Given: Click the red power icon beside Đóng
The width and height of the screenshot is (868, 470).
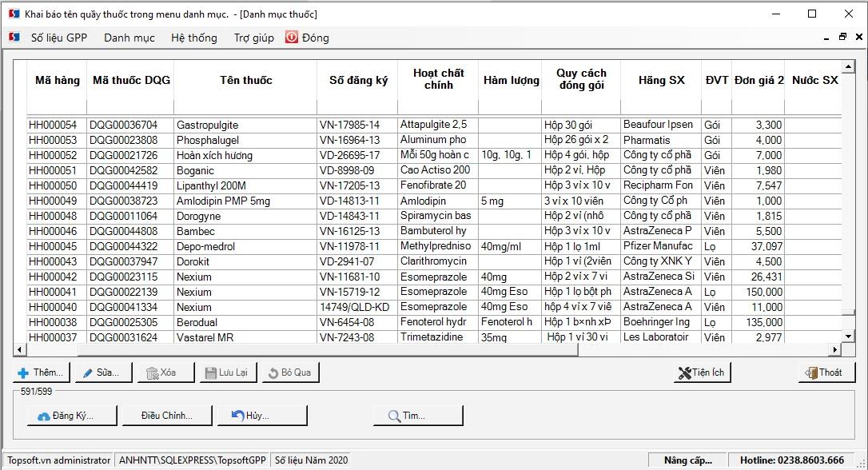Looking at the screenshot, I should click(292, 37).
